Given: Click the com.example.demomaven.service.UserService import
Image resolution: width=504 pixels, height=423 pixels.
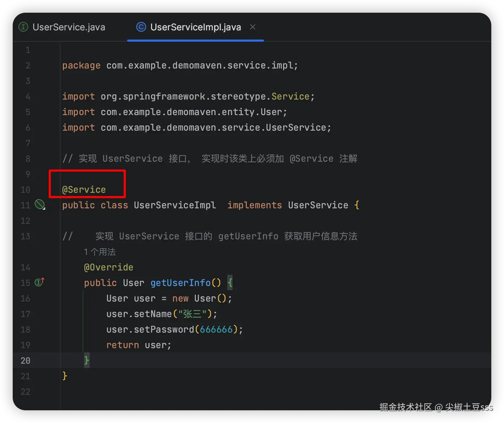Looking at the screenshot, I should click(x=216, y=127).
